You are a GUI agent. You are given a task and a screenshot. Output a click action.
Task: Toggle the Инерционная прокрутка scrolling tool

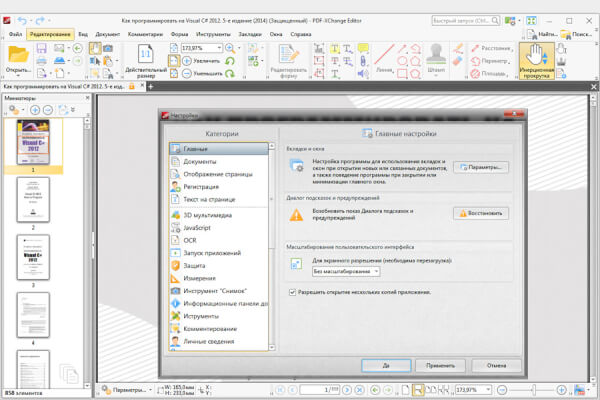tap(536, 61)
